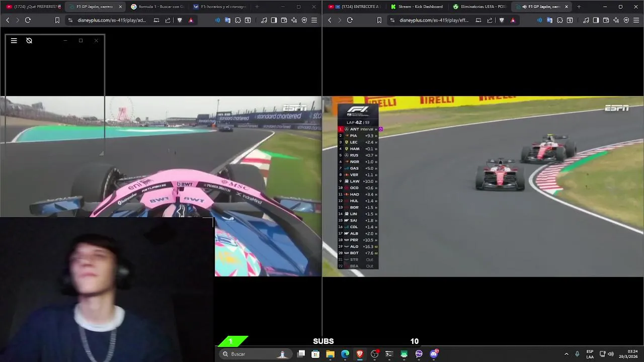Open the volume control in the system tray
644x362 pixels.
point(611,354)
